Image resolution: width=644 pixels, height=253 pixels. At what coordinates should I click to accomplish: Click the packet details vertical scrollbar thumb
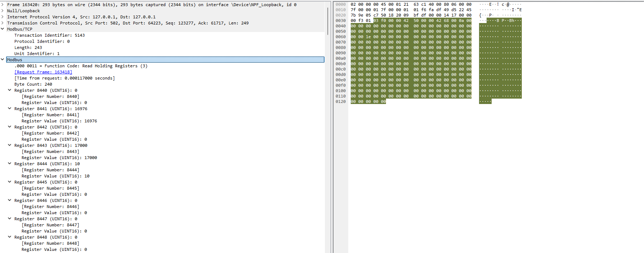coord(328,21)
